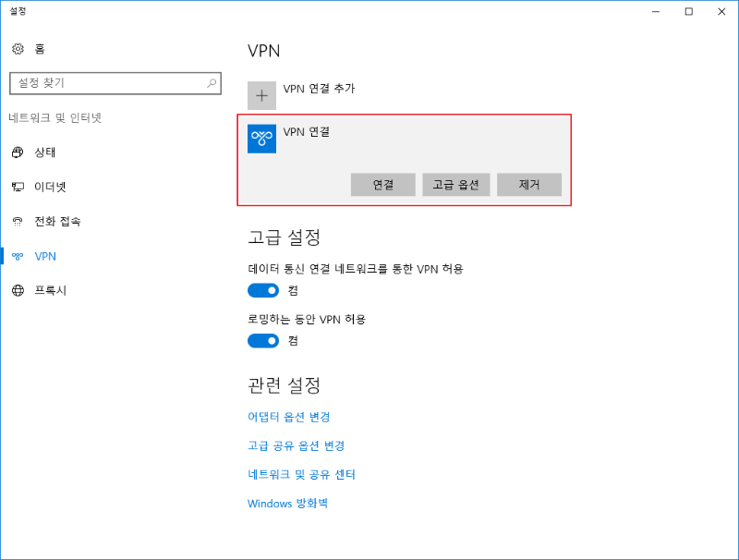Click the plus icon to add VPN
The width and height of the screenshot is (739, 560).
(x=261, y=95)
